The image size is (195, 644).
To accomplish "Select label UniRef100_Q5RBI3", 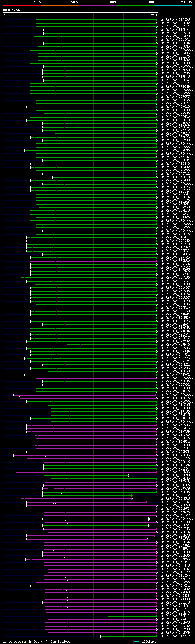I will [175, 210].
